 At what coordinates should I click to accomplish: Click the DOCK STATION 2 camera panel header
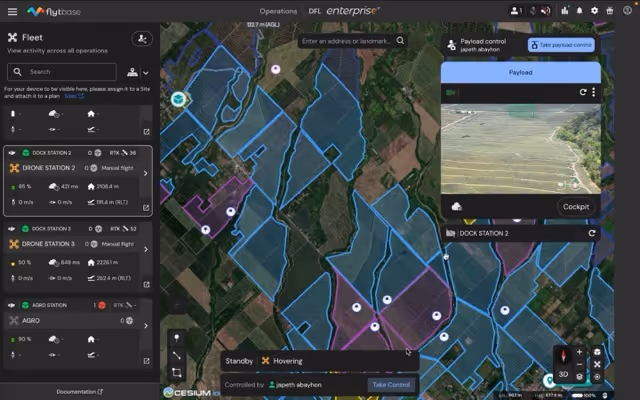520,233
